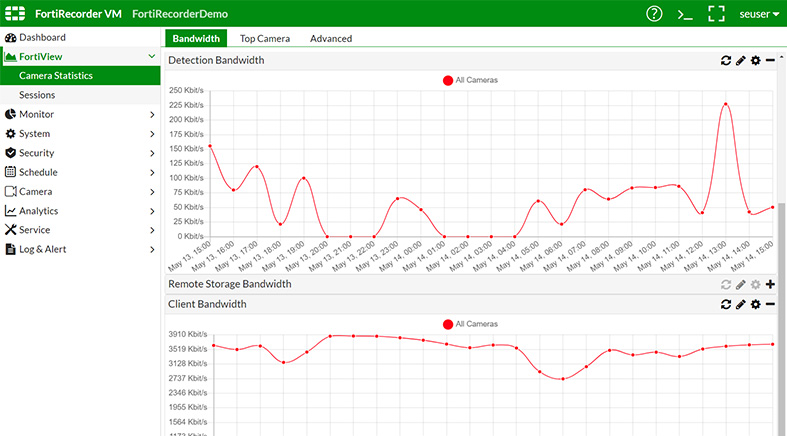
Task: Switch to the Advanced tab
Action: click(x=331, y=38)
